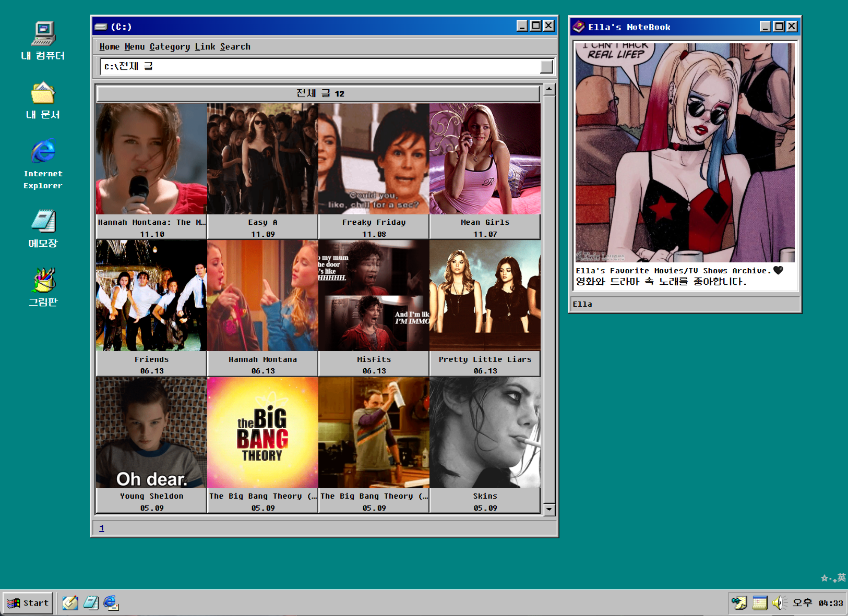Click the scrollbar up arrow in the (C:) window
Image resolution: width=848 pixels, height=616 pixels.
[x=549, y=89]
